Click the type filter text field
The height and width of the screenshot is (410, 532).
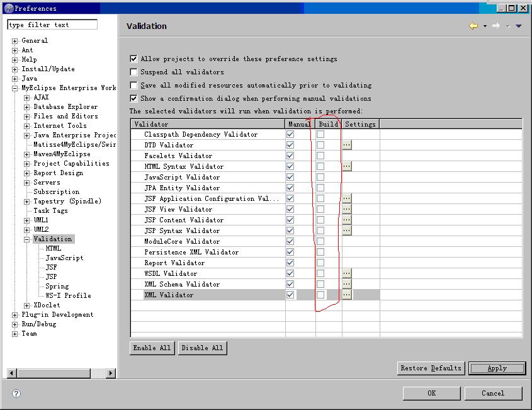tap(52, 25)
